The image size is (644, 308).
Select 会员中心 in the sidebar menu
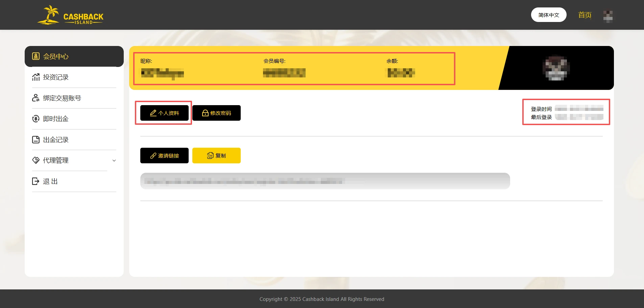pyautogui.click(x=56, y=56)
